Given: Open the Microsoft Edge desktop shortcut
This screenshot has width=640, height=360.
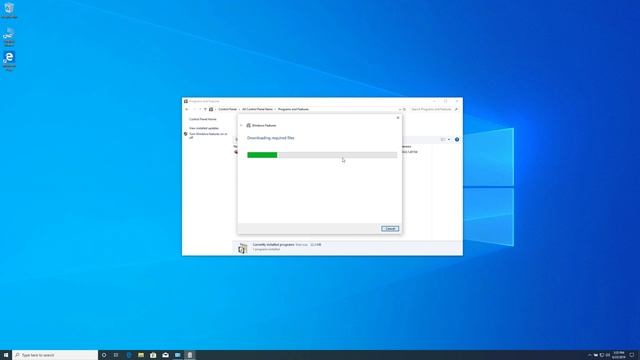Looking at the screenshot, I should (9, 61).
